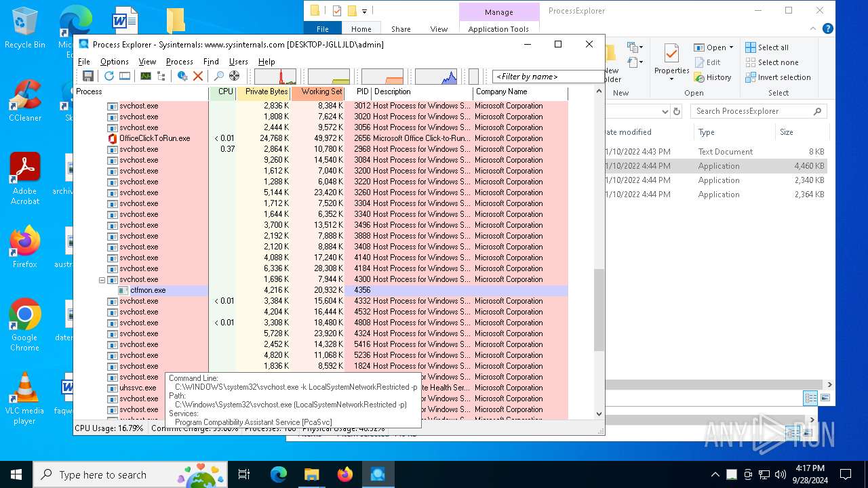The width and height of the screenshot is (868, 488).
Task: Open CCleaner desktop shortcut icon
Action: tap(25, 96)
